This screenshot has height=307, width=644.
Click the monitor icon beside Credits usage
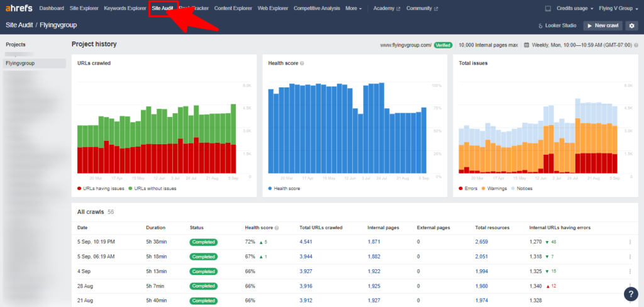click(x=548, y=9)
